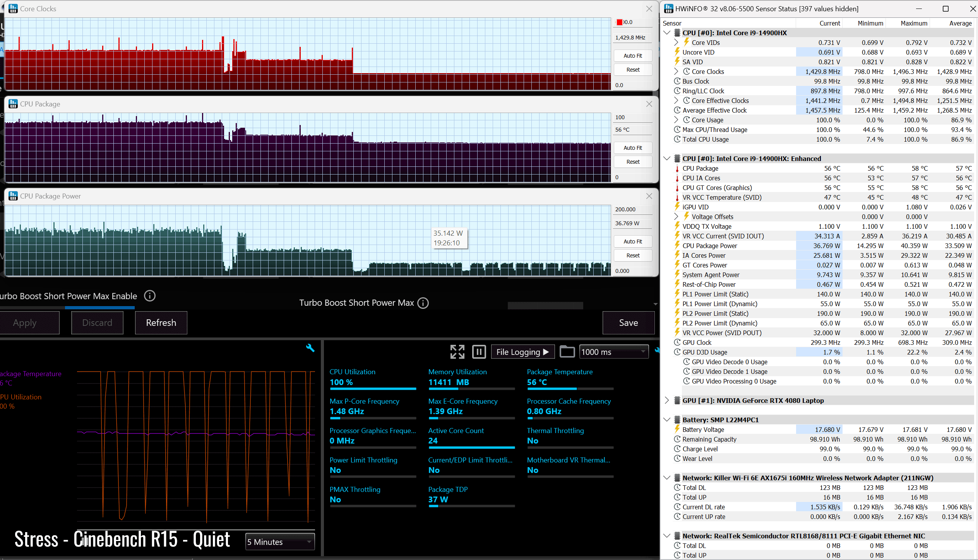
Task: Click Reset in CPU Package graph
Action: [633, 162]
